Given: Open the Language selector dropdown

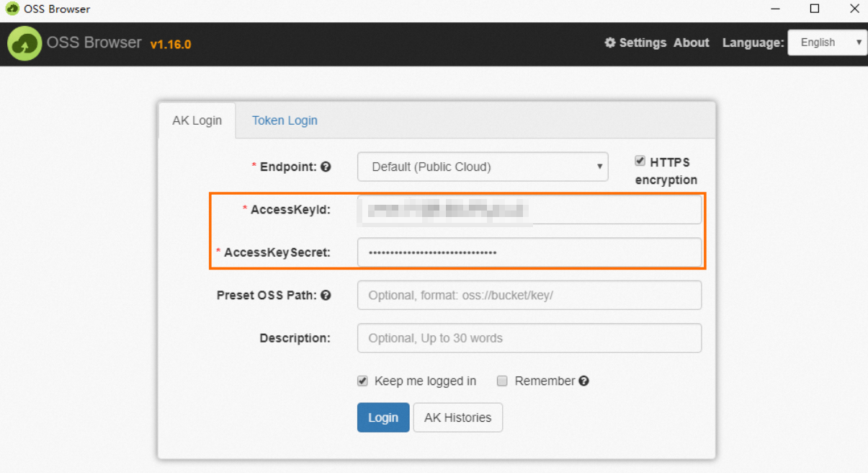Looking at the screenshot, I should 827,43.
